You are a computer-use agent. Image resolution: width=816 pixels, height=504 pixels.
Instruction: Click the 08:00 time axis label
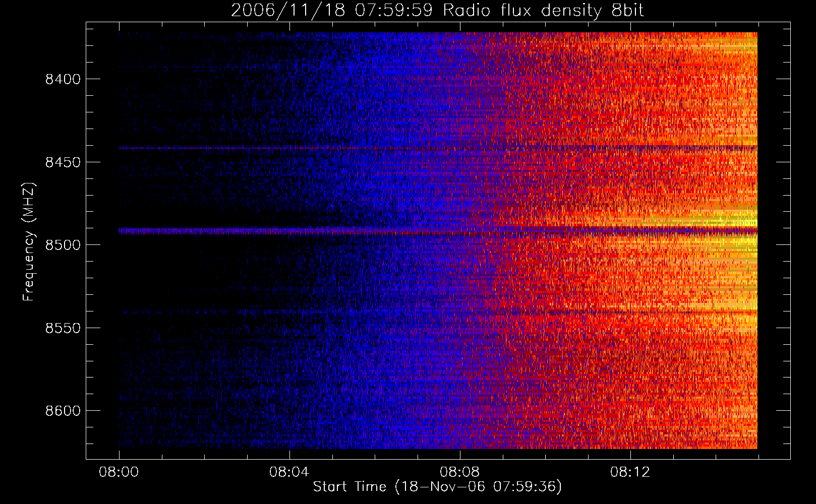tap(119, 472)
